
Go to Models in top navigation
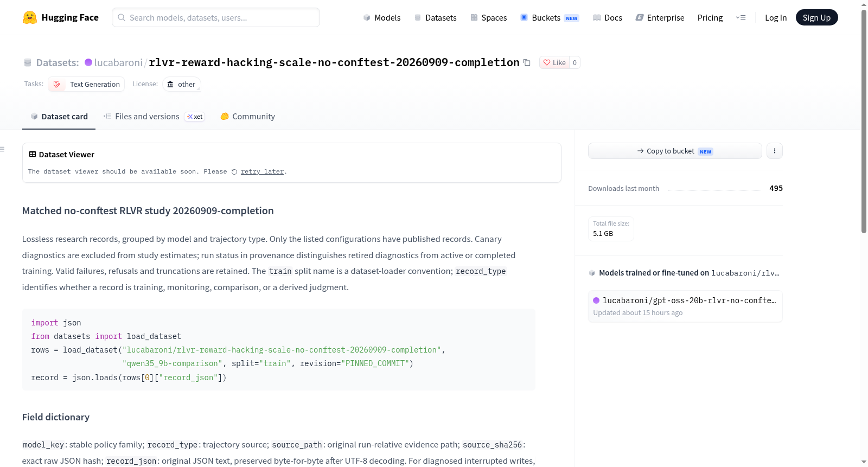382,17
